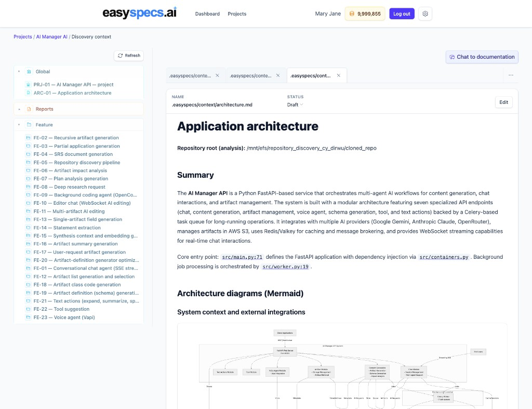Click the FE-21 Text actions icon
Image resolution: width=532 pixels, height=409 pixels.
28,301
